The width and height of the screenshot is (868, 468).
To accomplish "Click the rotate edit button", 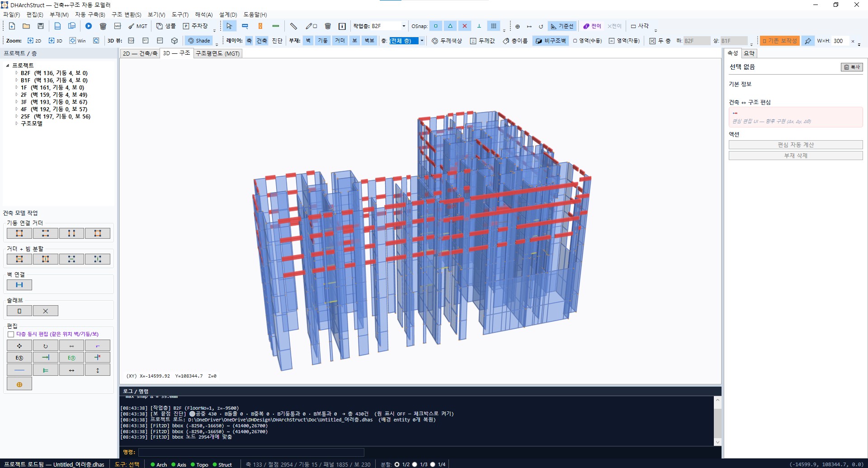I will (x=46, y=345).
